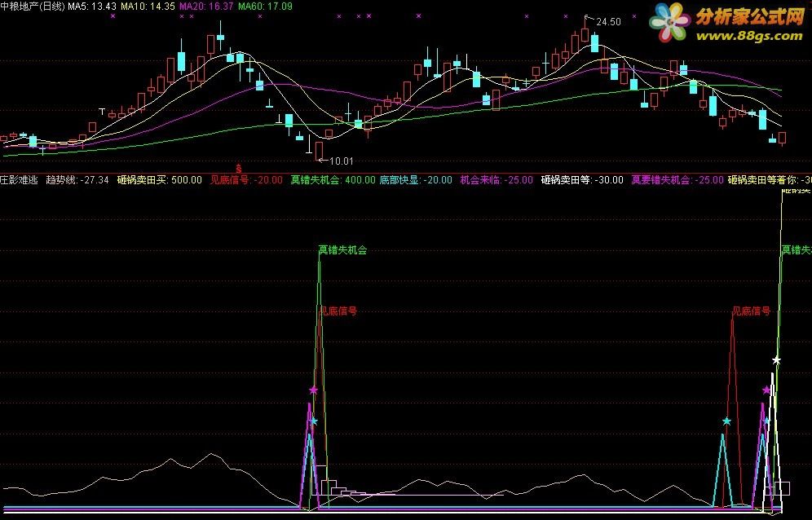Viewport: 812px width, 520px height.
Task: Select the 见底信号: -20.00 legend value
Action: tap(246, 180)
